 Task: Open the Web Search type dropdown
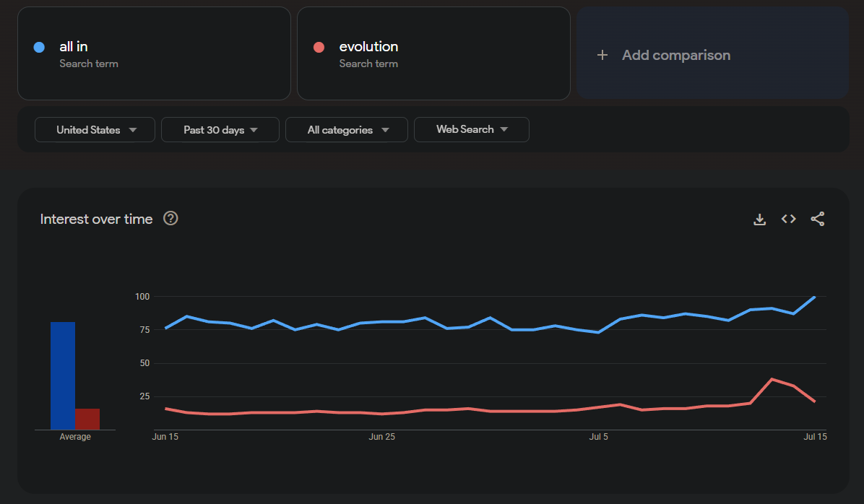(x=472, y=129)
